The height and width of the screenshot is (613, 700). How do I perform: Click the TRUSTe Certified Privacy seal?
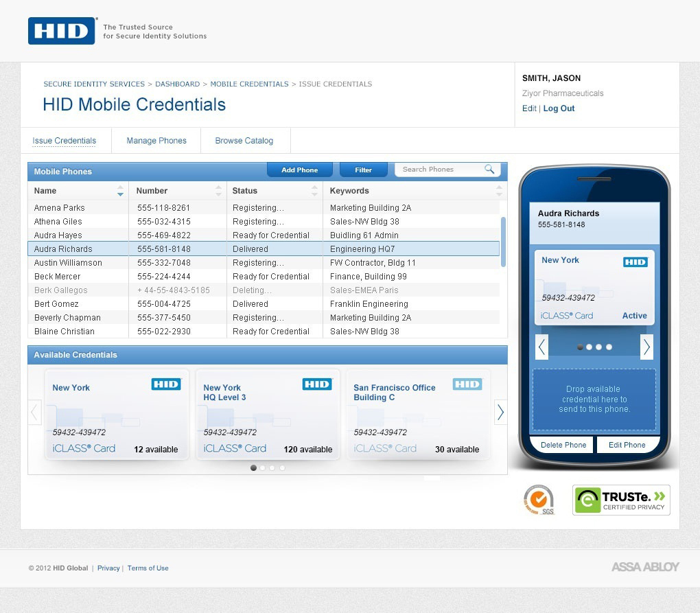pos(620,500)
